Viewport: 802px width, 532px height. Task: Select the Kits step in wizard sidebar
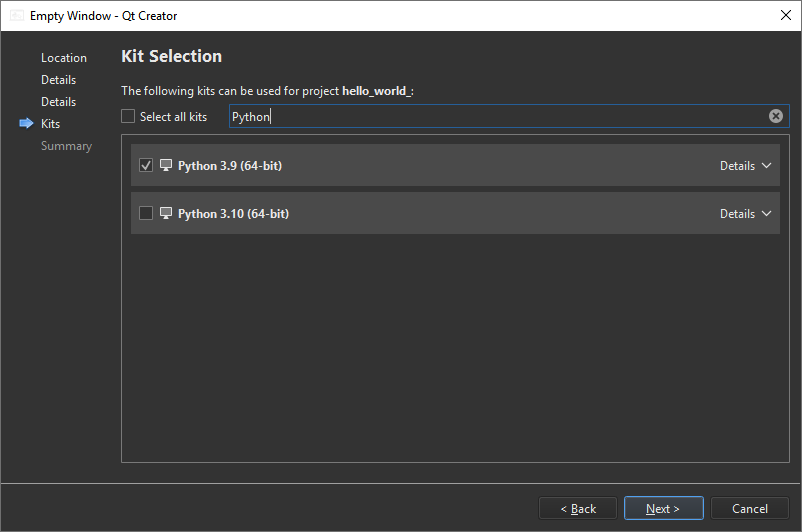[x=50, y=124]
